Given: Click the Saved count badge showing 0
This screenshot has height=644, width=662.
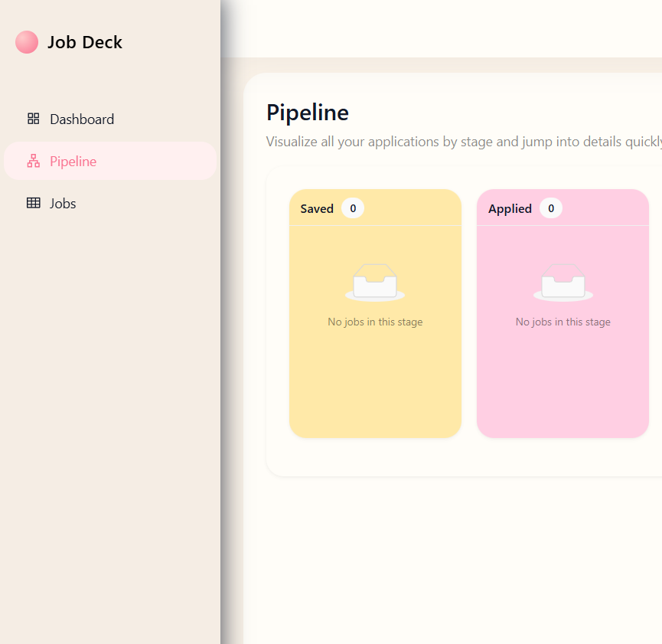Looking at the screenshot, I should tap(353, 208).
